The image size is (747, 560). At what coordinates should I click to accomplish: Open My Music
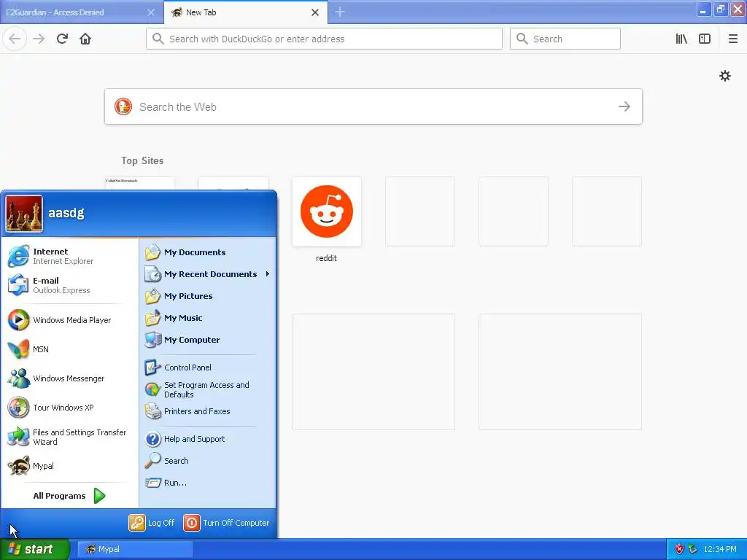pos(208,318)
